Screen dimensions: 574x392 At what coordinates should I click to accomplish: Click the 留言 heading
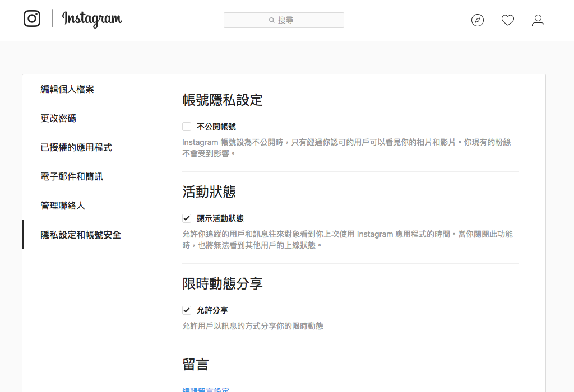(196, 364)
